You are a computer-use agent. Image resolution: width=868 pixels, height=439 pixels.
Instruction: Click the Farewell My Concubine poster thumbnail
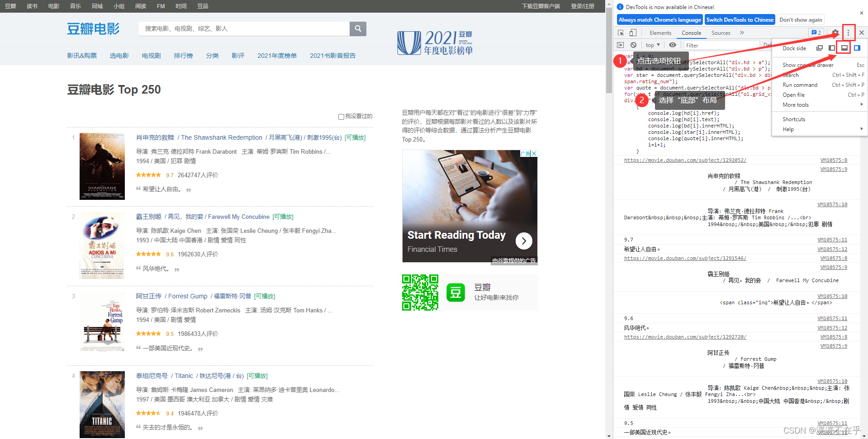click(x=102, y=245)
